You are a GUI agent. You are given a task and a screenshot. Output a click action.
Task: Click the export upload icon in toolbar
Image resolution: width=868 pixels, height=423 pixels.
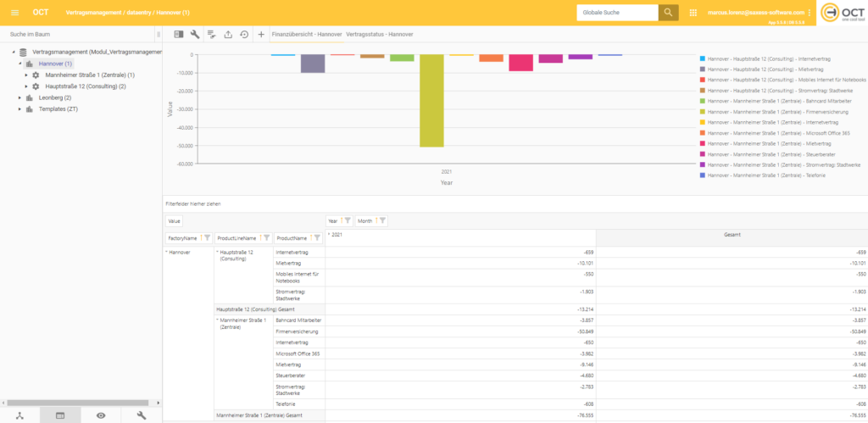tap(227, 35)
